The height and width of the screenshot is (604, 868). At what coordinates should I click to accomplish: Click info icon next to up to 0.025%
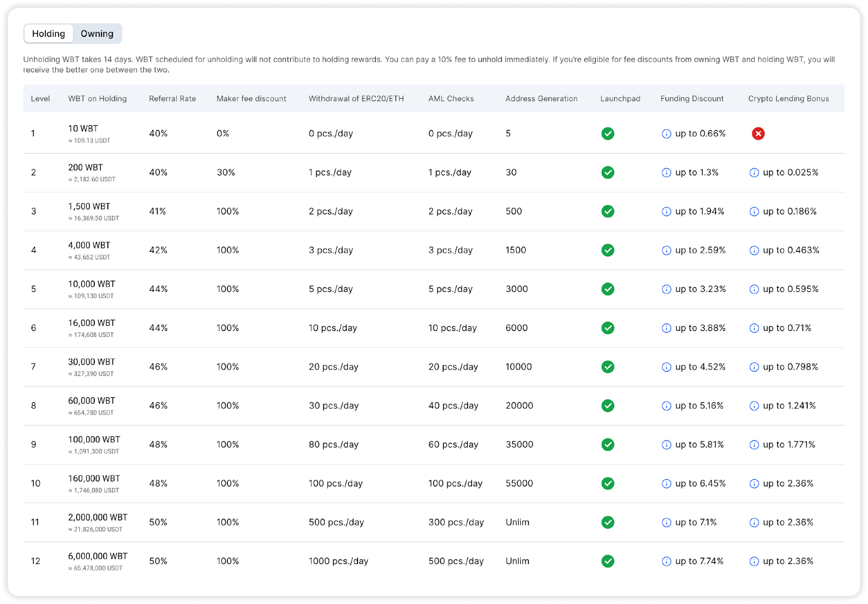point(754,173)
